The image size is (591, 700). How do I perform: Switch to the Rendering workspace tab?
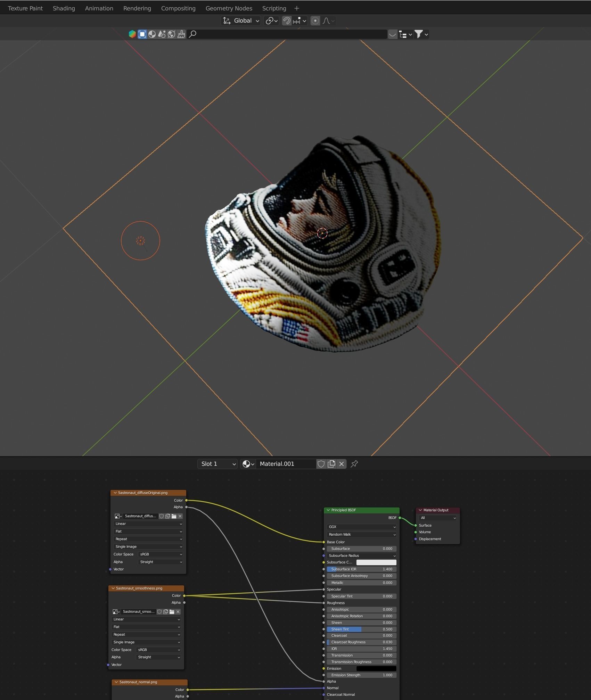[x=137, y=8]
